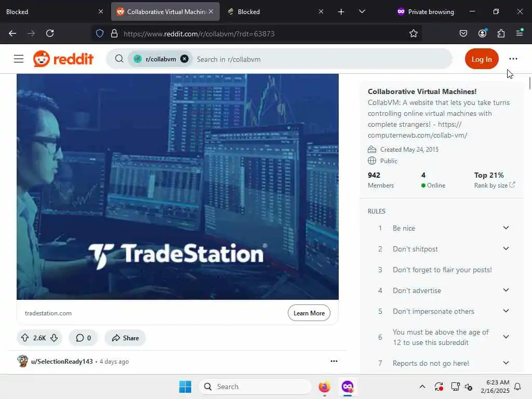Close the Collaborative Virtual Machines tab

pyautogui.click(x=211, y=11)
